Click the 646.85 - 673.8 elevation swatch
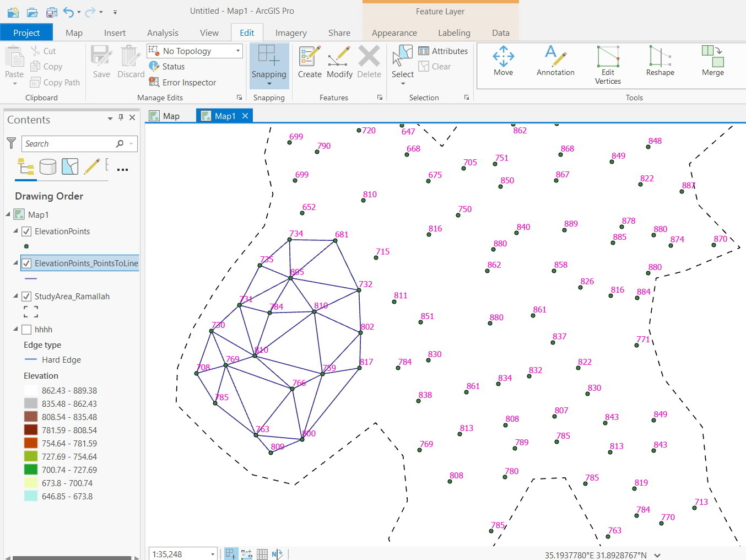746x560 pixels. tap(31, 496)
